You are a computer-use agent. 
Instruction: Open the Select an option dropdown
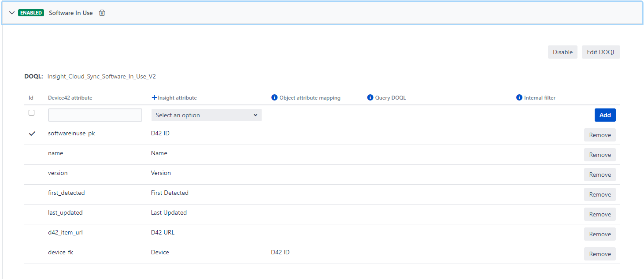point(206,115)
